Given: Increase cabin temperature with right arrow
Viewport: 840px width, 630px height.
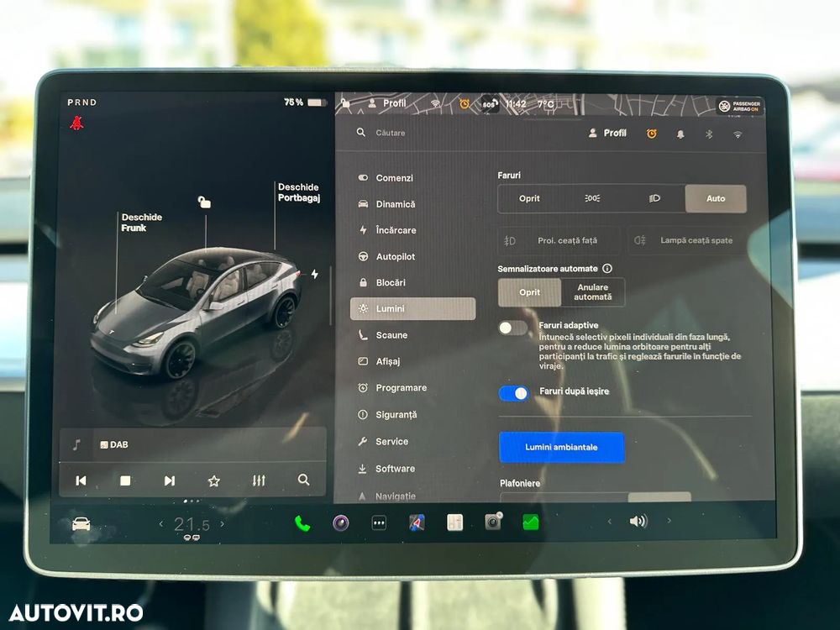Looking at the screenshot, I should tap(223, 523).
